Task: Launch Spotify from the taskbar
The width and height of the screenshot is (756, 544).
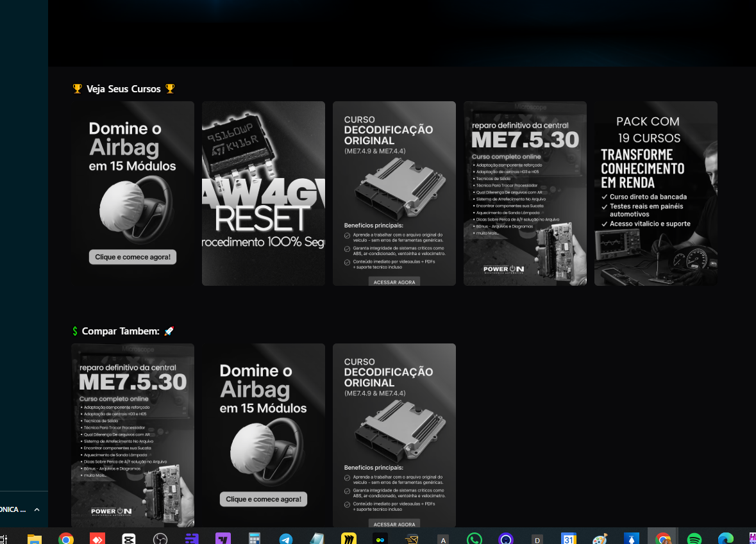Action: (694, 539)
